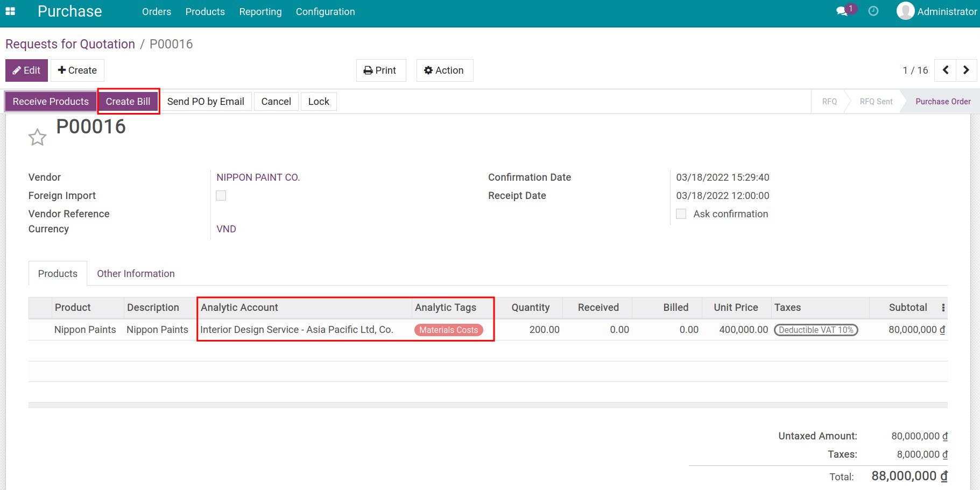Image resolution: width=980 pixels, height=490 pixels.
Task: Enable the Ask confirmation checkbox
Action: 681,214
